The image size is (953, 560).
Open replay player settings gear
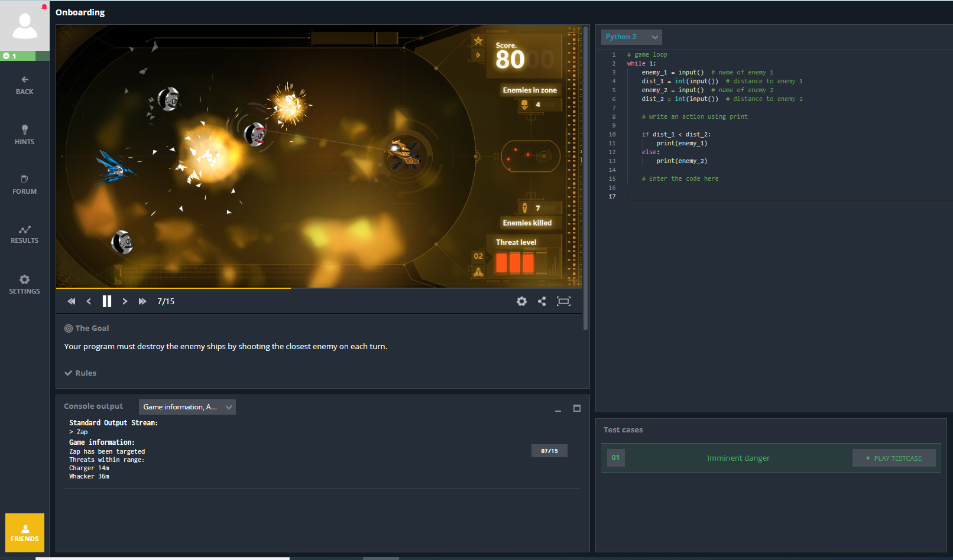coord(521,301)
